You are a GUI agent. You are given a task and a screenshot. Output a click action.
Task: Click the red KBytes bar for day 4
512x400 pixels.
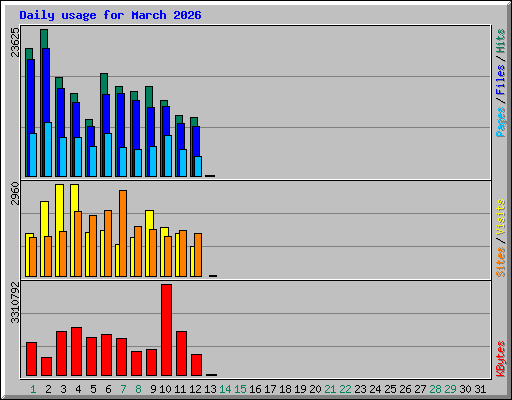point(76,351)
